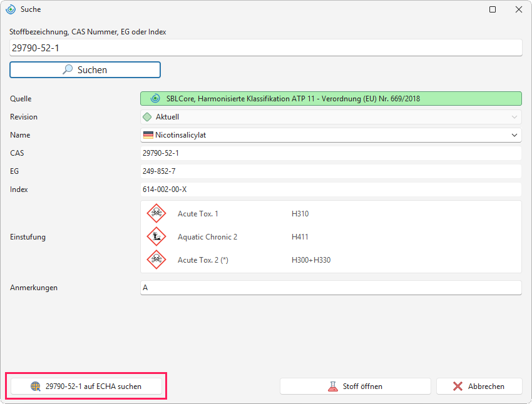This screenshot has height=404, width=532.
Task: Select the hazard code H411
Action: [x=300, y=237]
